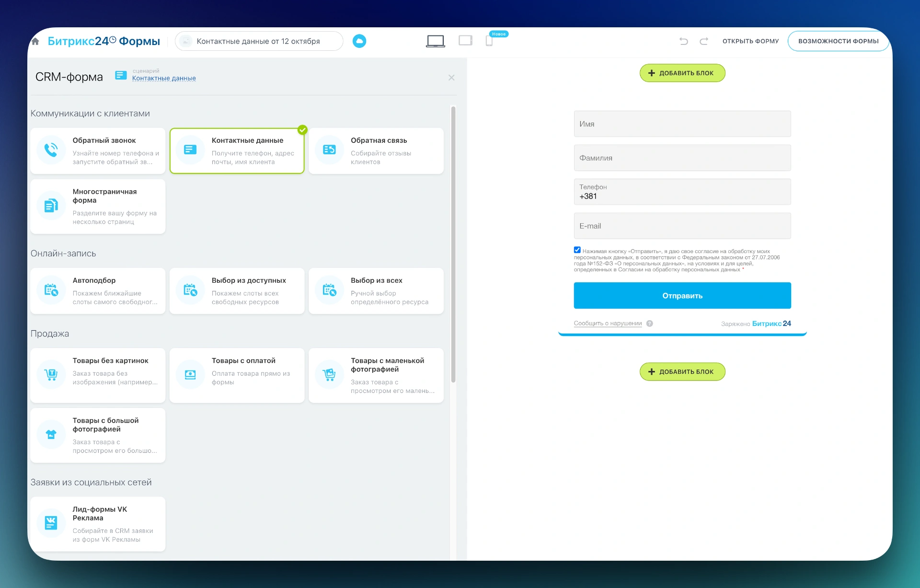Click the undo arrow icon
Viewport: 920px width, 588px height.
pyautogui.click(x=683, y=41)
